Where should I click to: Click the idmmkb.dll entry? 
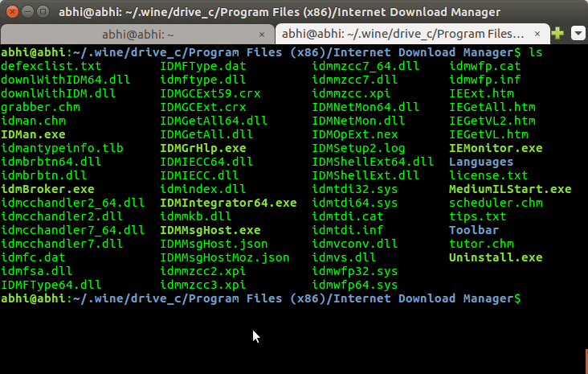click(196, 216)
